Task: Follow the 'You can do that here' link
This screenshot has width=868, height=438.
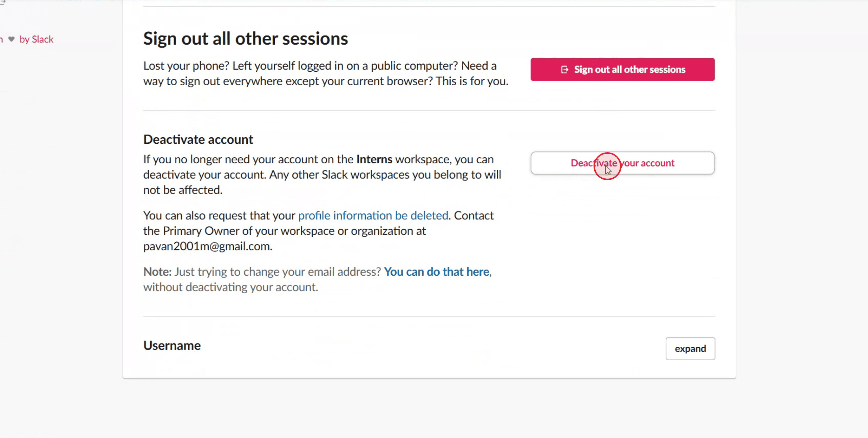Action: click(x=436, y=272)
